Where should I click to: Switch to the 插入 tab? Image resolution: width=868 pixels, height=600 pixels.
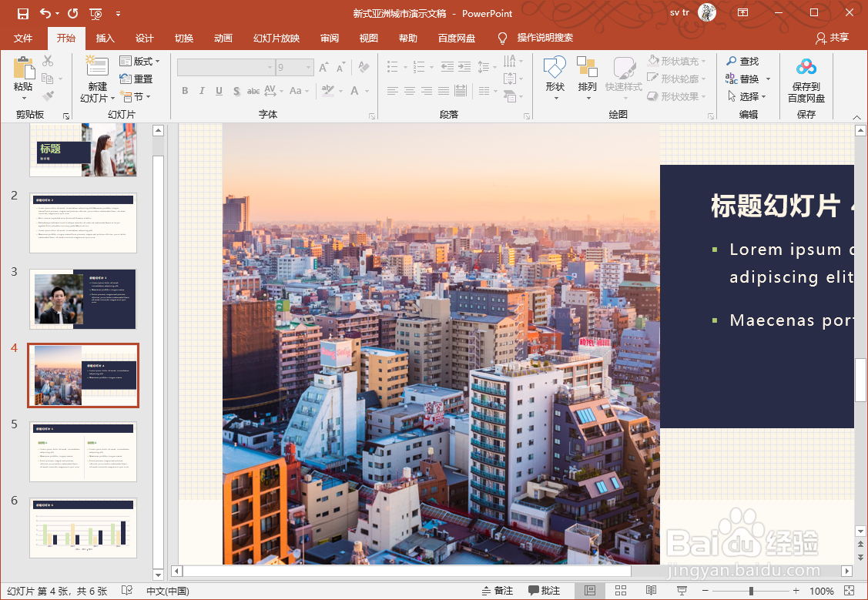(x=106, y=39)
